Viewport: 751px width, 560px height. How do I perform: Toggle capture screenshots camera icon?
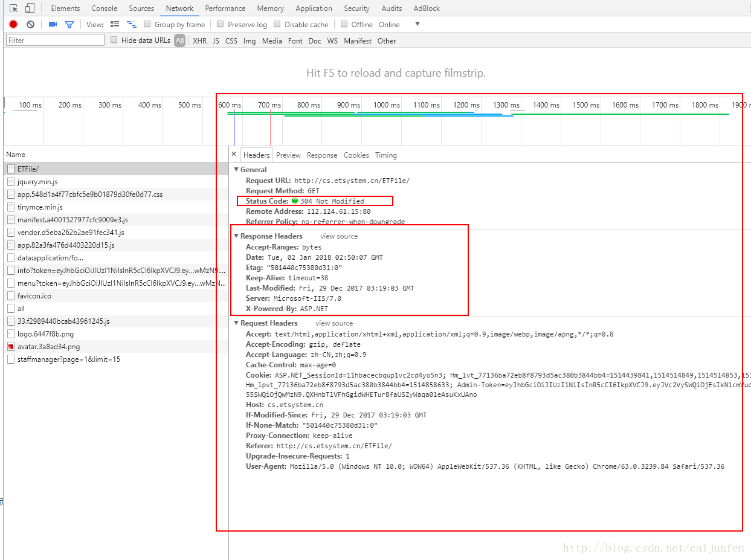pos(53,24)
